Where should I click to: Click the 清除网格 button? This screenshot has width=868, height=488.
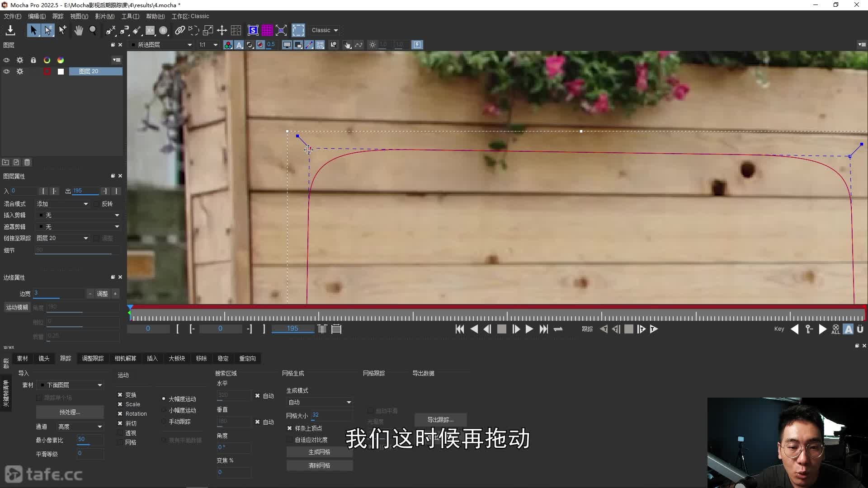pyautogui.click(x=319, y=465)
